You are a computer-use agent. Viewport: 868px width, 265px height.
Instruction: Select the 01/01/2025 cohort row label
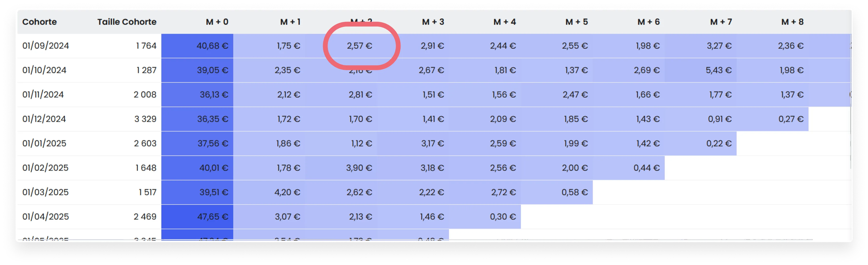point(44,144)
